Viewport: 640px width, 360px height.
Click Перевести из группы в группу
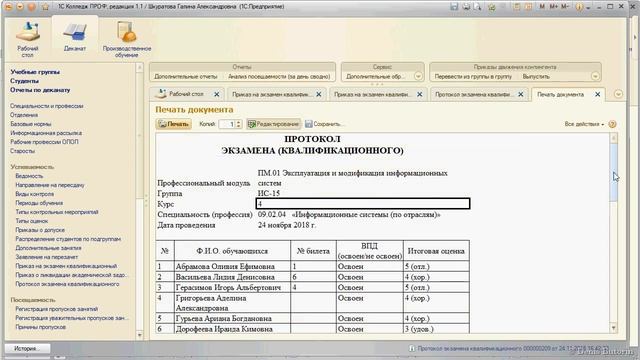(473, 76)
